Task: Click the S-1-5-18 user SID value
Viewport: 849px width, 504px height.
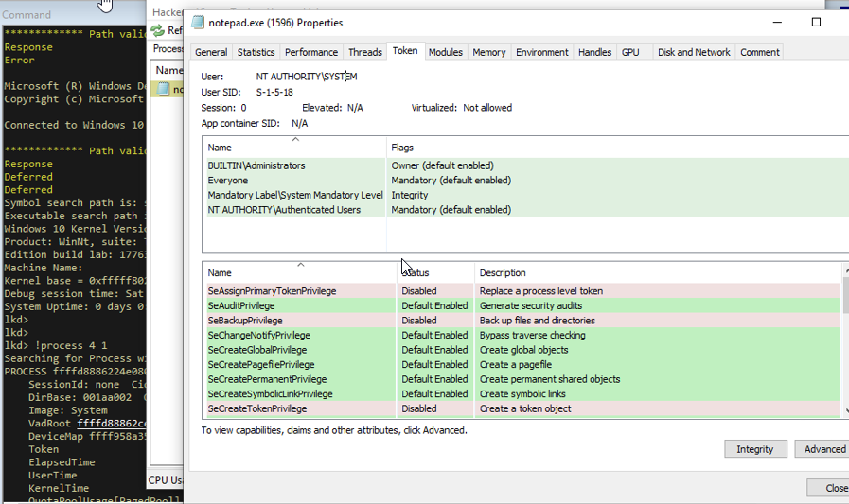Action: point(274,92)
